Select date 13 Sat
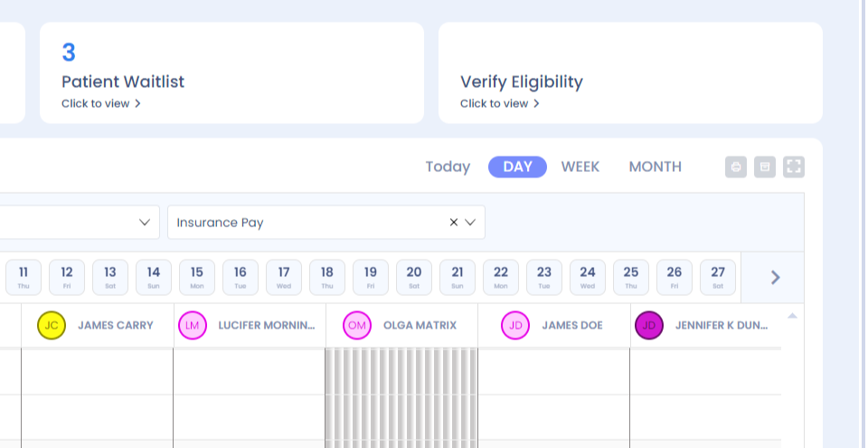Screen dimensions: 868x448 pyautogui.click(x=110, y=277)
